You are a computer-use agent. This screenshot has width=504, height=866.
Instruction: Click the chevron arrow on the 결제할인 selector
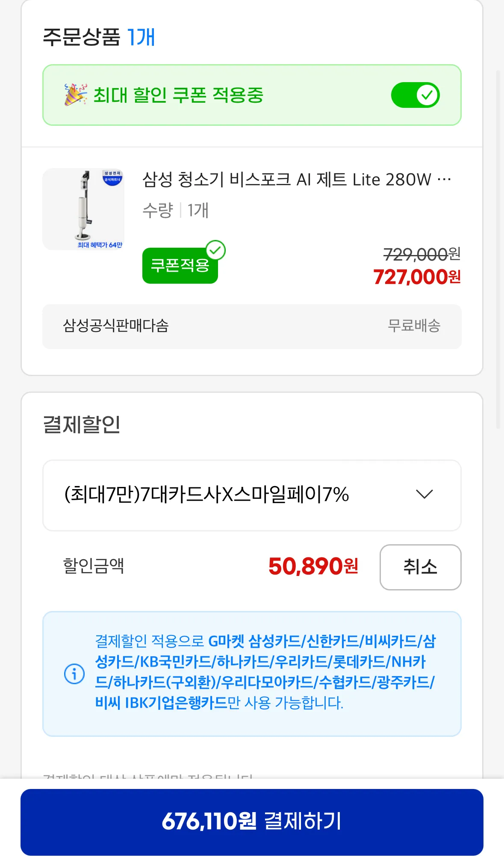tap(424, 495)
